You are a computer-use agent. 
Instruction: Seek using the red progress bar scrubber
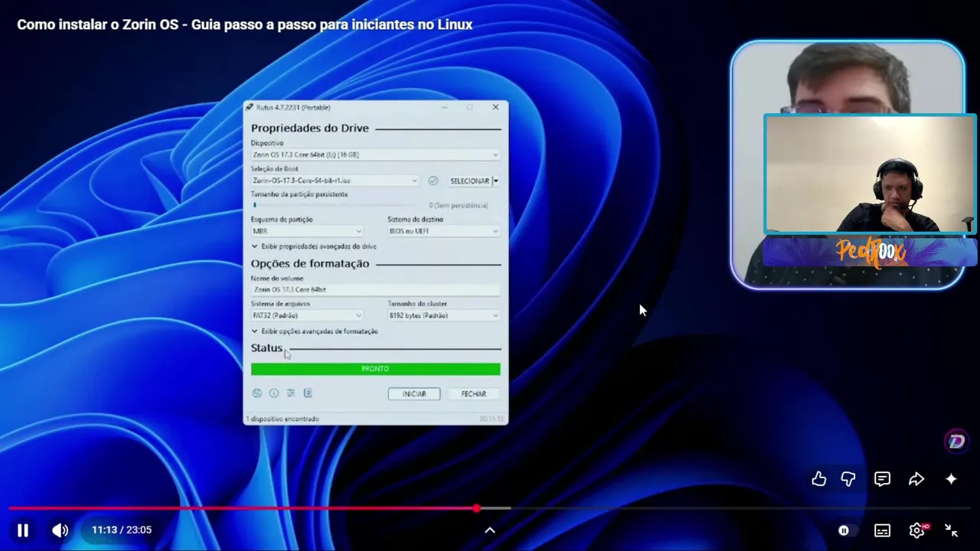click(476, 508)
